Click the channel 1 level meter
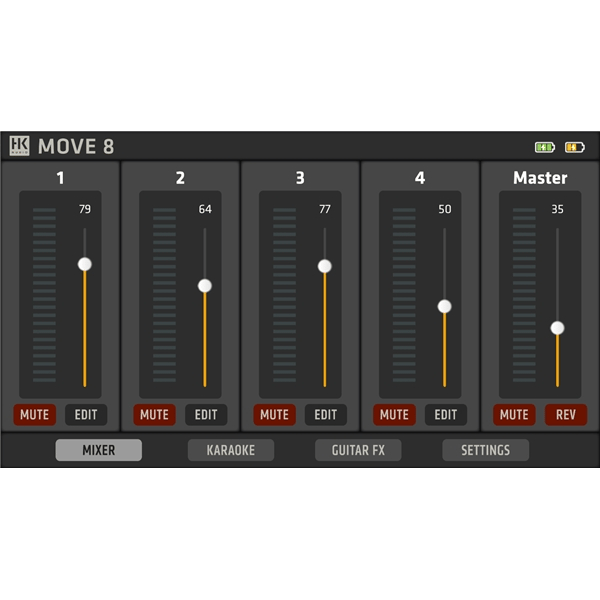 44,295
